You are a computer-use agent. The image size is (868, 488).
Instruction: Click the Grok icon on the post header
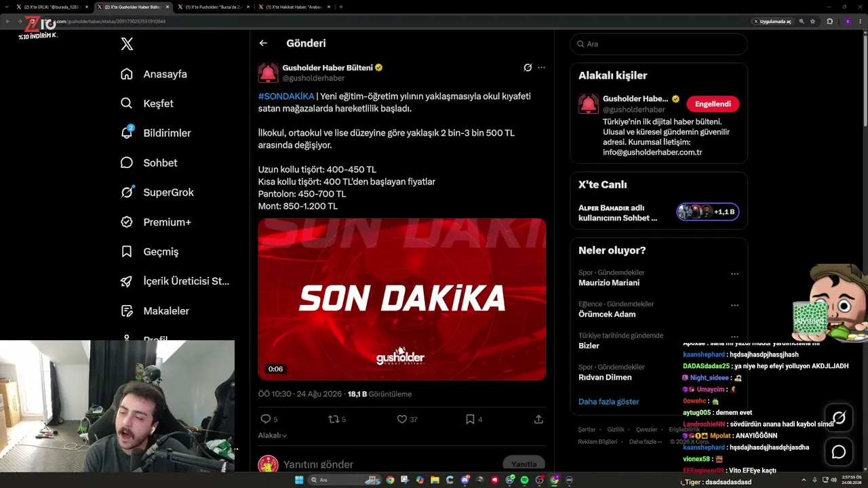point(528,68)
